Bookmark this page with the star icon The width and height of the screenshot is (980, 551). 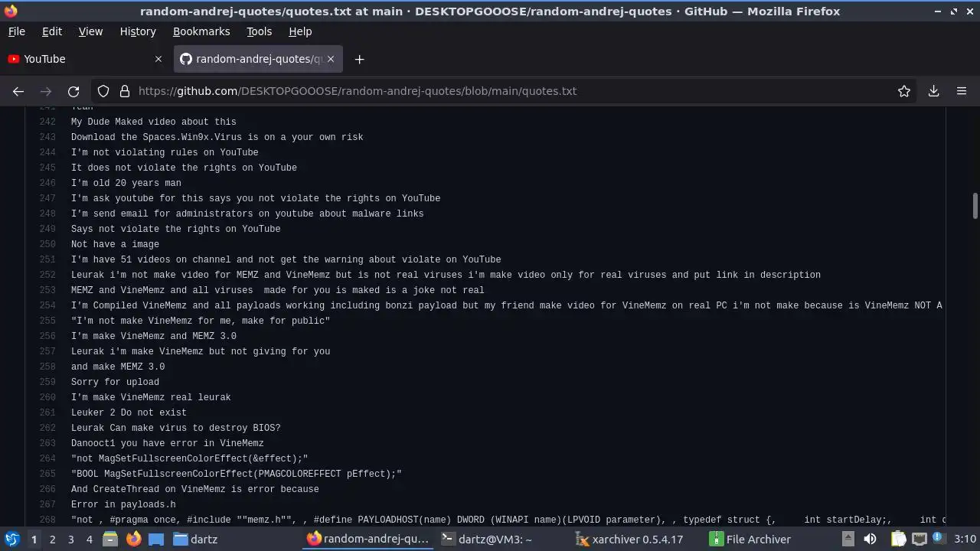904,91
